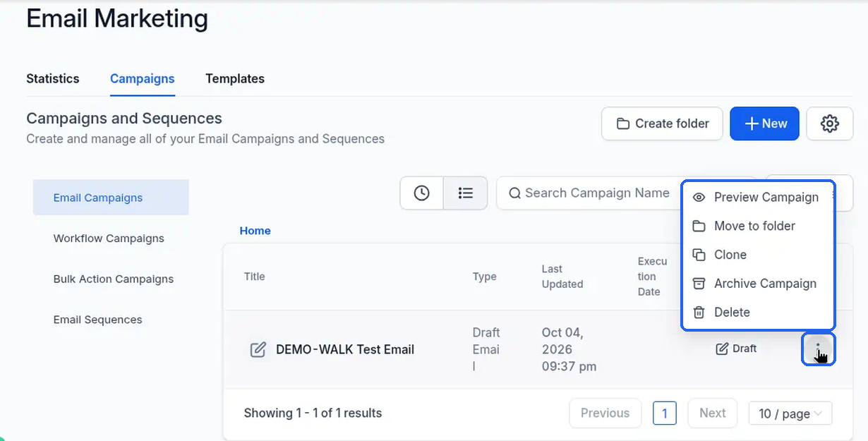The image size is (868, 441).
Task: Click the Next pagination button
Action: pos(712,413)
